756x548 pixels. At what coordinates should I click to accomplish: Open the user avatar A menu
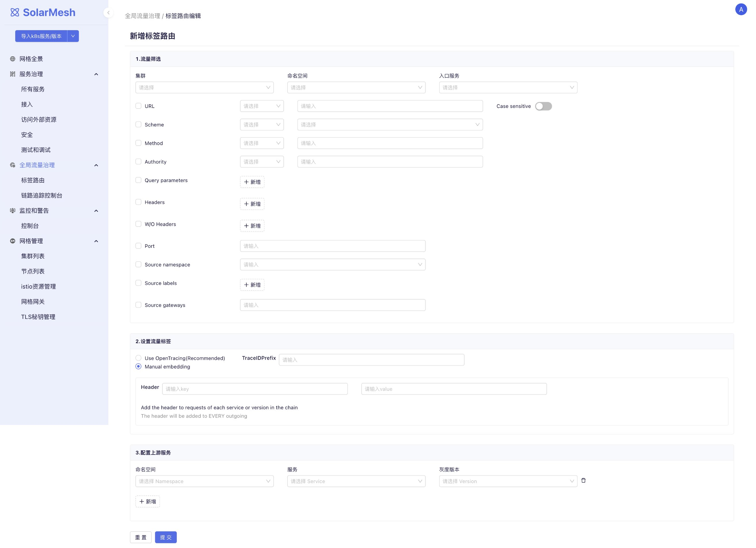(741, 9)
